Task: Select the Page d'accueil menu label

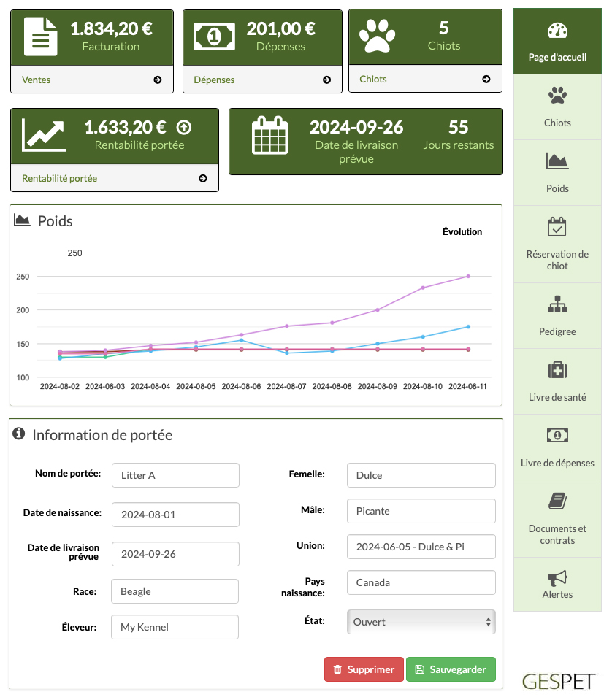Action: pos(557,57)
